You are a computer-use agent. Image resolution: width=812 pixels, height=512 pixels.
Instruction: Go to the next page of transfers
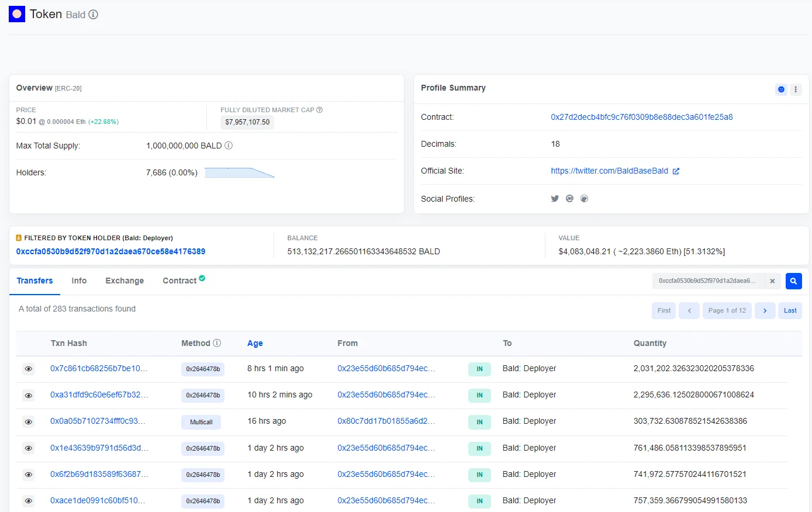point(765,310)
